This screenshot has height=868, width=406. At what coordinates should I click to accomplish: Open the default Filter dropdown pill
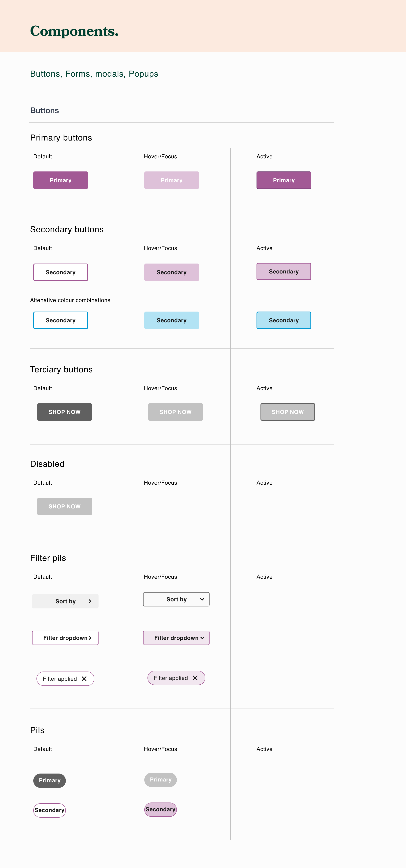pos(65,638)
